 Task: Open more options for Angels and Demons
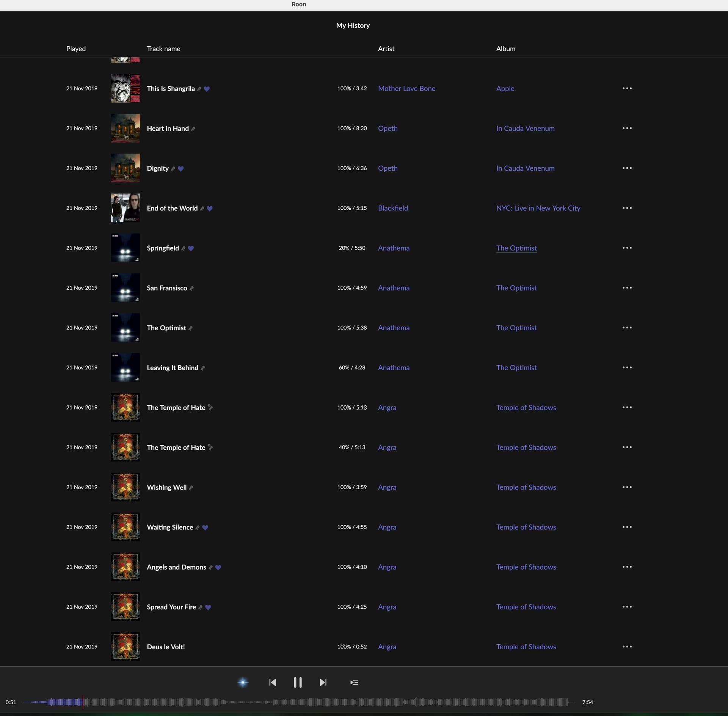627,567
